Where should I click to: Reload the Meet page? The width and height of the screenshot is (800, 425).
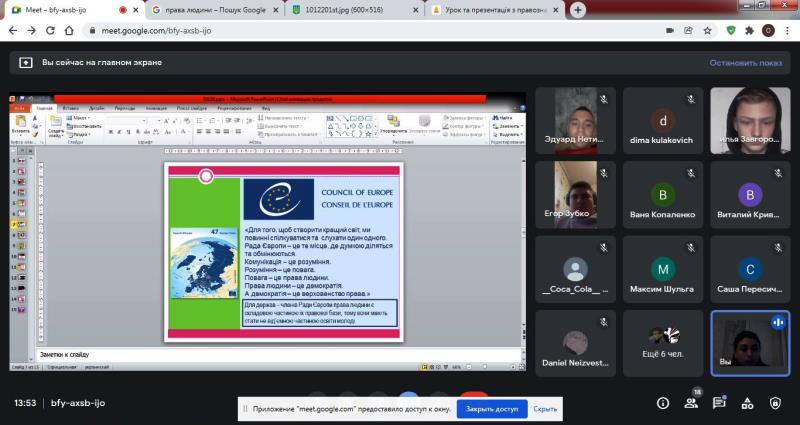coord(52,31)
